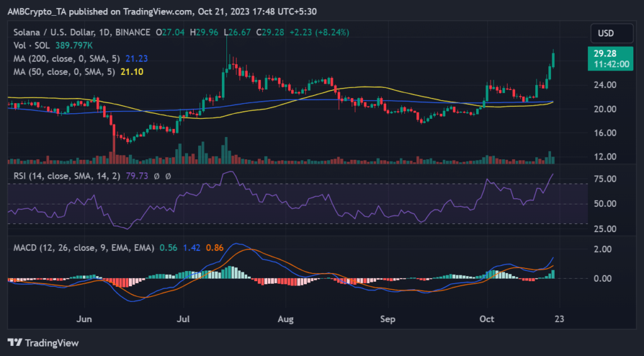
Task: Click the Oct label on time axis
Action: [x=485, y=319]
